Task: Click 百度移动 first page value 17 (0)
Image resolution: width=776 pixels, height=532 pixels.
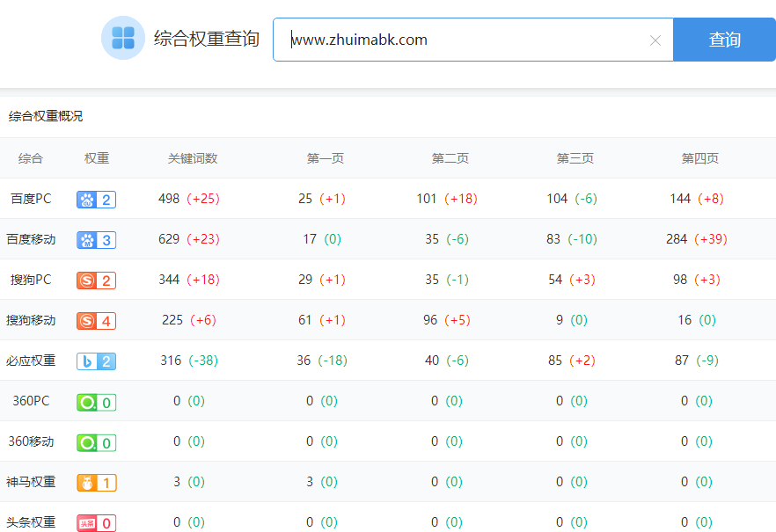Action: pyautogui.click(x=322, y=239)
